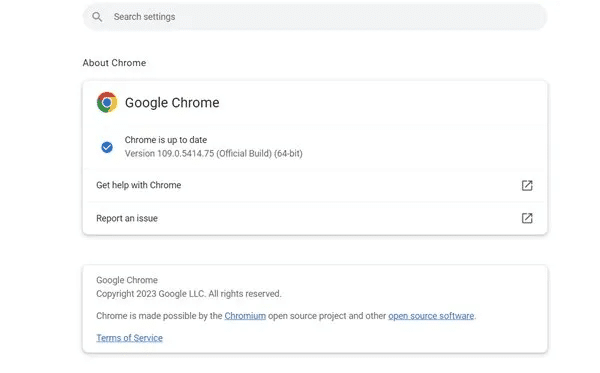
Task: Click the Search settings input field
Action: 315,17
